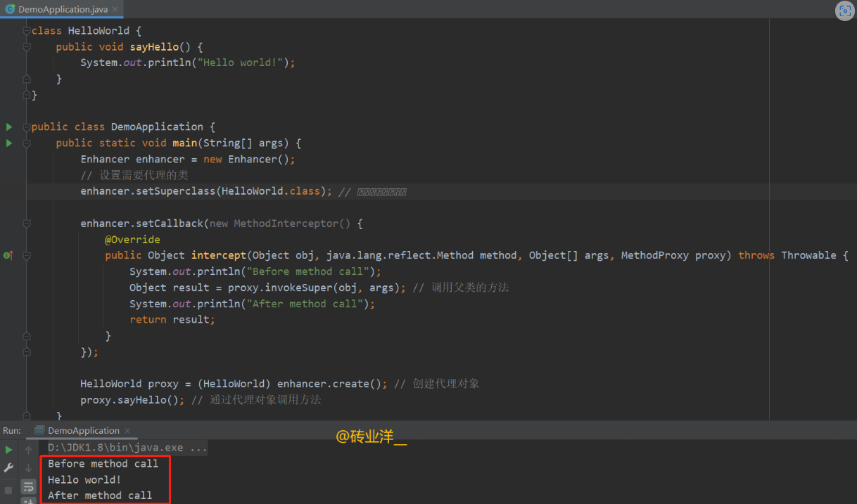857x504 pixels.
Task: Fold the setCallback anonymous class block
Action: click(27, 224)
